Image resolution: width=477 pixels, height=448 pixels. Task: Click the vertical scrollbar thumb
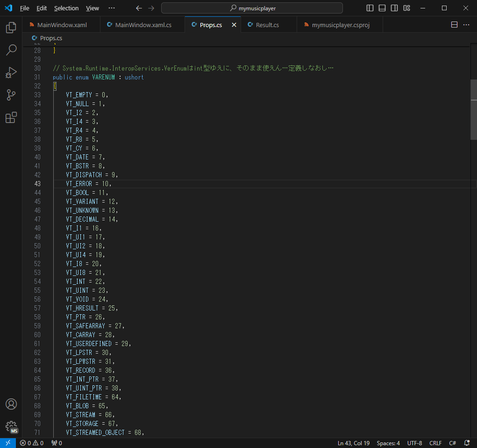click(x=474, y=109)
